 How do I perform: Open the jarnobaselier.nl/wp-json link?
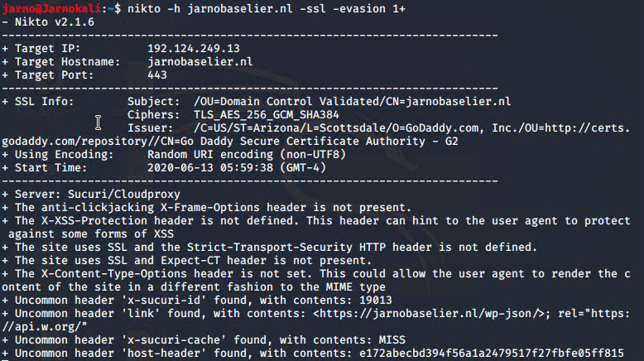tap(431, 313)
